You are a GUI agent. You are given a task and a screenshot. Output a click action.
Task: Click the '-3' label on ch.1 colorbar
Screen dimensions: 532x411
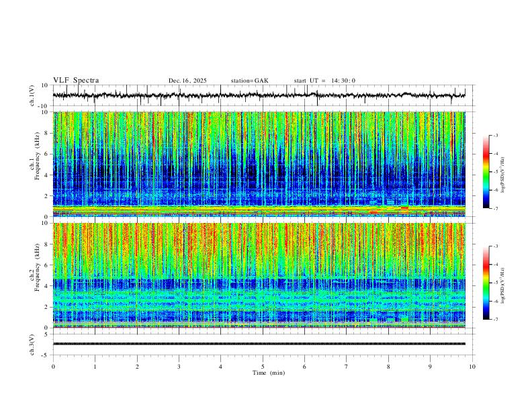[495, 136]
